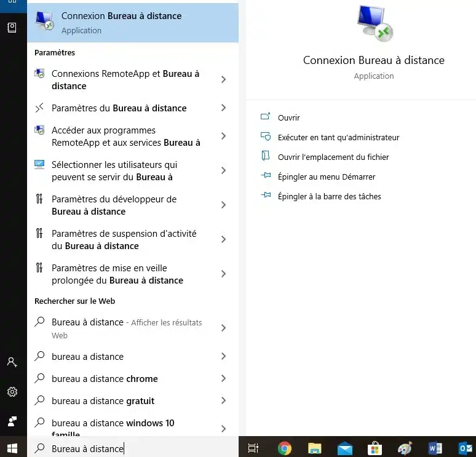
Task: Click the Remote Desktop icon in top result
Action: point(45,21)
